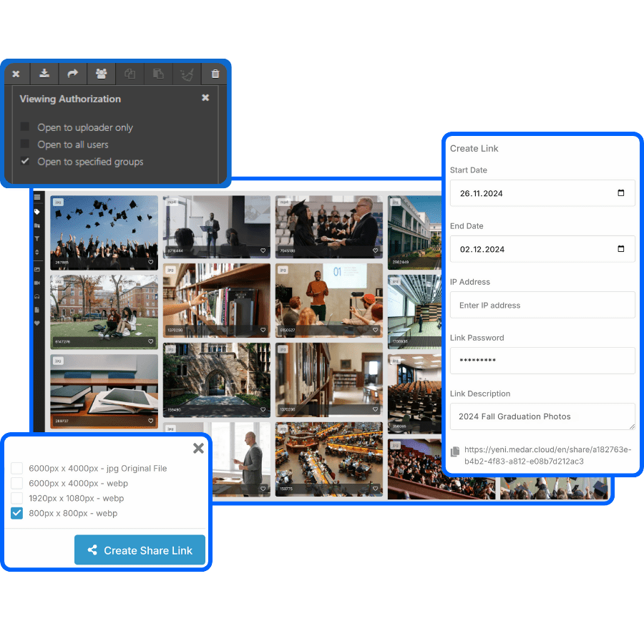This screenshot has height=644, width=644.
Task: Open the funnel filter icon in the sidebar
Action: [x=37, y=239]
